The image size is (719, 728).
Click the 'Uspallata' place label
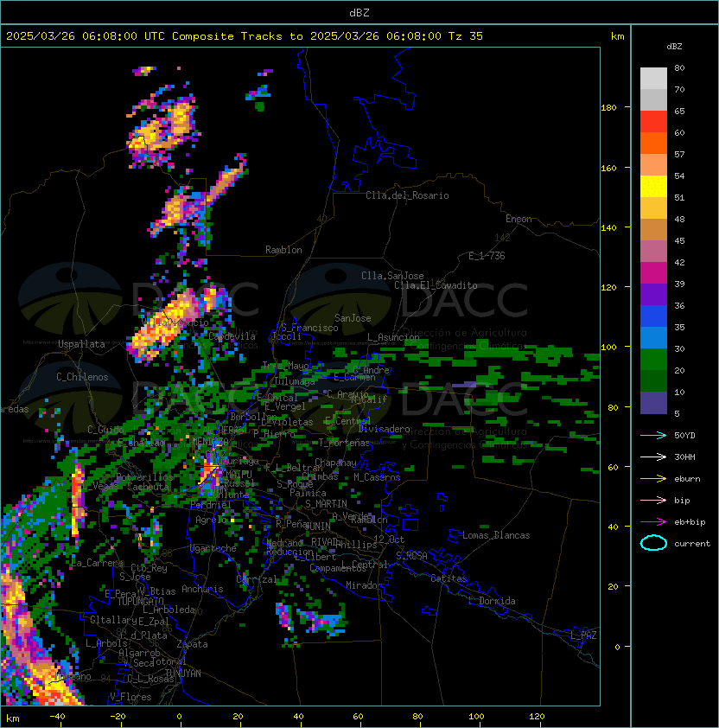point(81,344)
